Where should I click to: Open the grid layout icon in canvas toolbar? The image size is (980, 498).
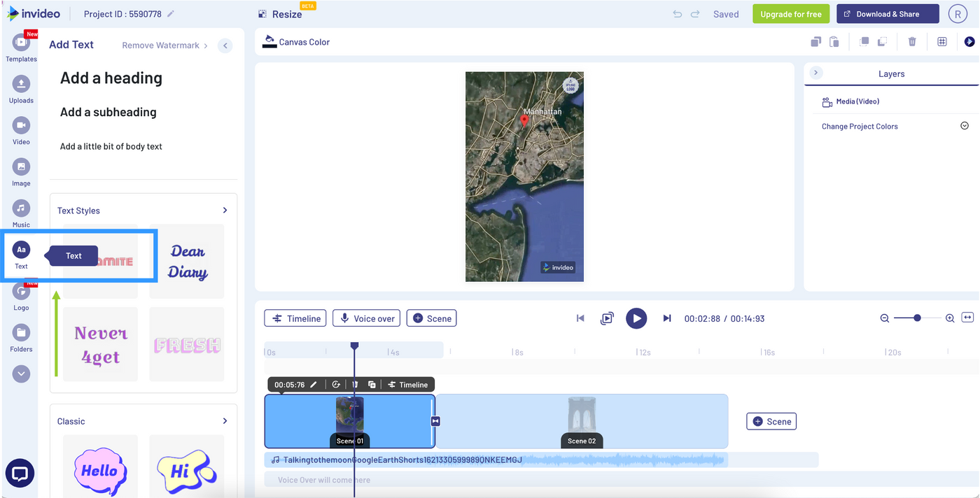point(941,41)
